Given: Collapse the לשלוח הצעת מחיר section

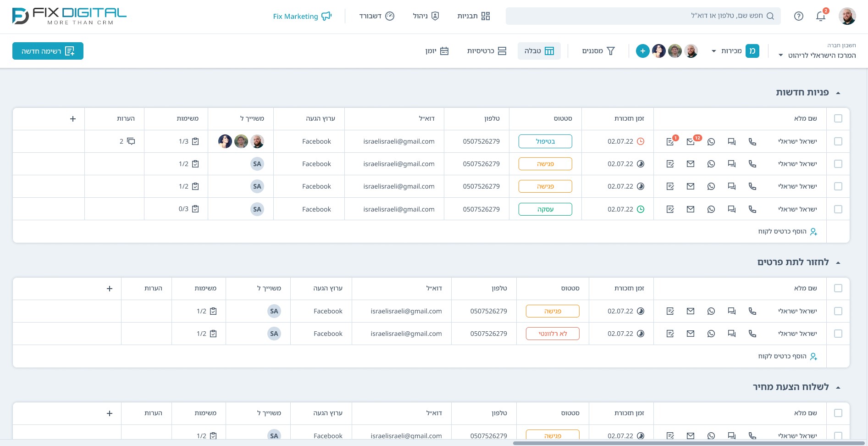Looking at the screenshot, I should point(838,387).
